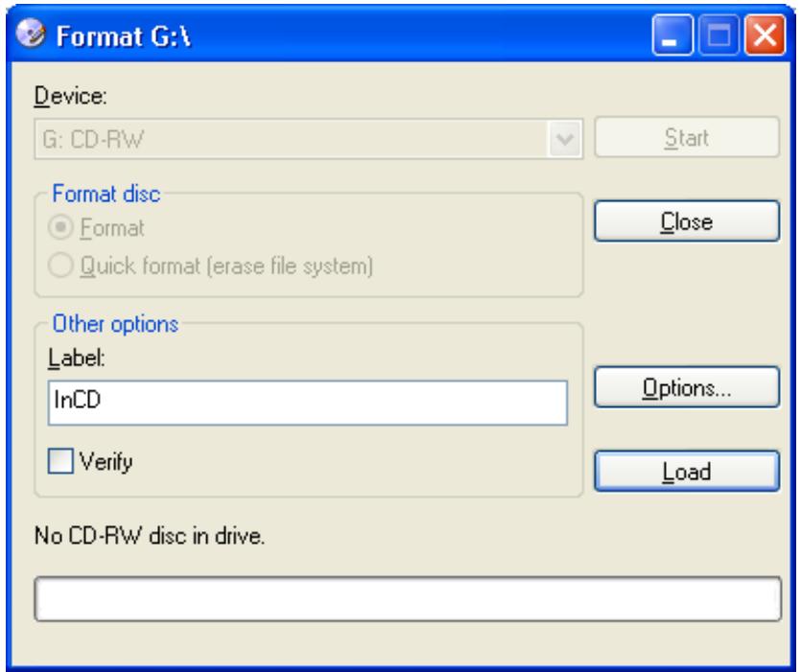Open the Device dropdown showing G: CD-RW
The height and width of the screenshot is (672, 801).
click(309, 139)
